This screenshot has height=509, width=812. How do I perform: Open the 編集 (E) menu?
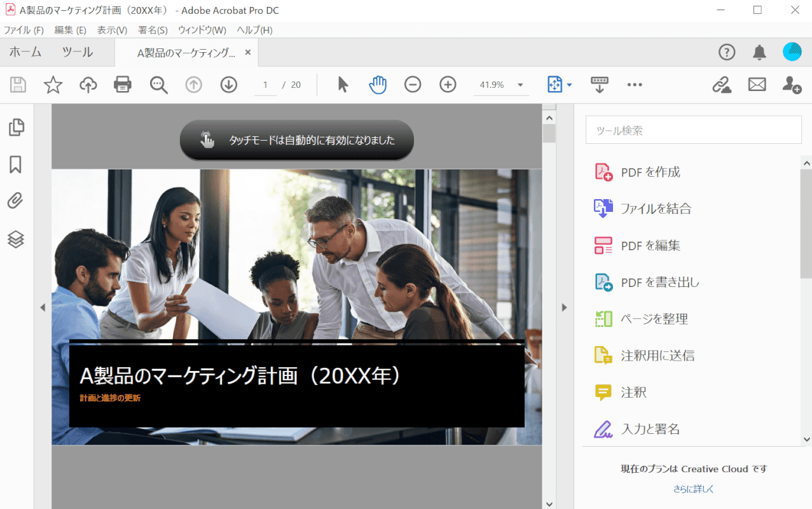click(x=70, y=30)
